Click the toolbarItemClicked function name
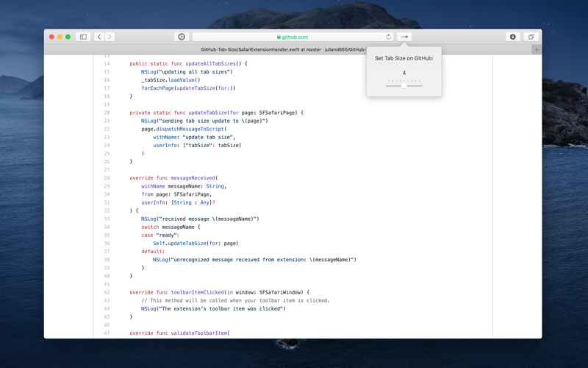This screenshot has width=588, height=368. 197,292
